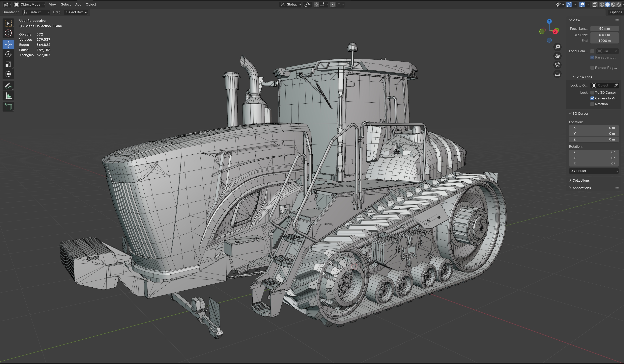This screenshot has width=624, height=364.
Task: Select the Scale tool
Action: 8,65
